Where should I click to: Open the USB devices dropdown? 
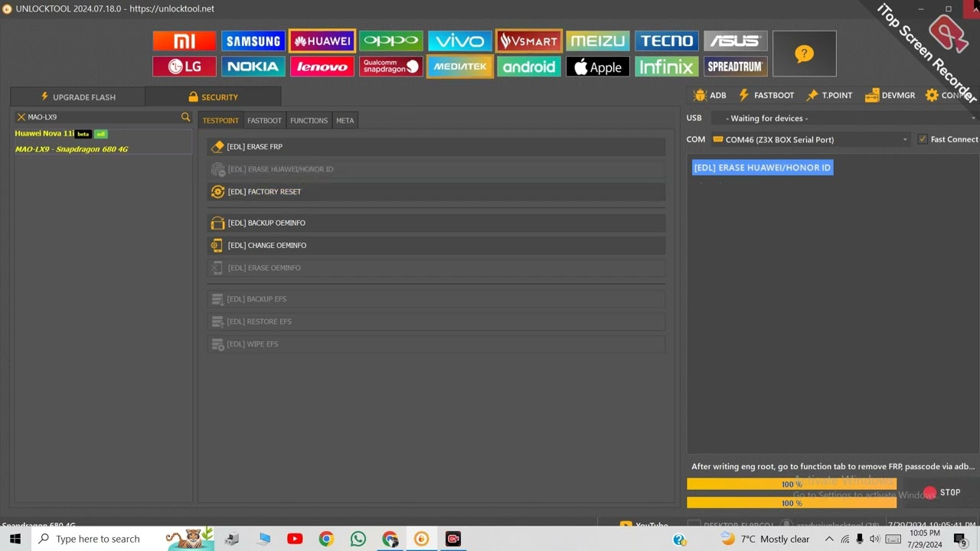coord(972,118)
